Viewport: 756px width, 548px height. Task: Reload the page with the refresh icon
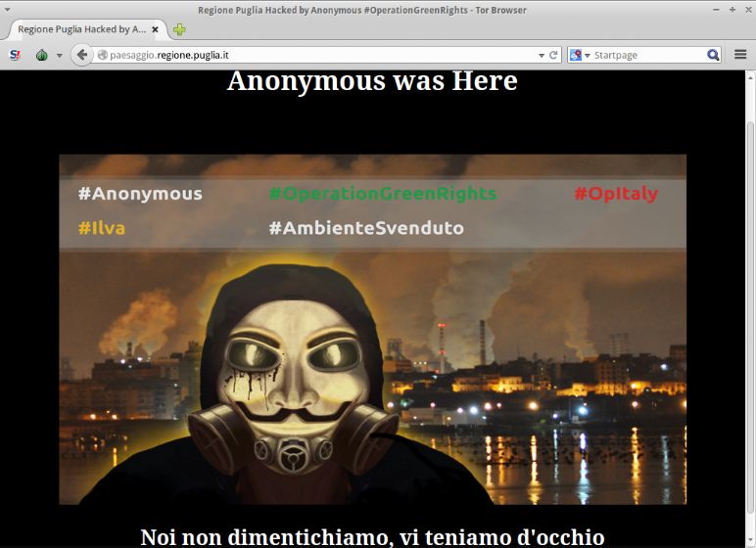553,55
